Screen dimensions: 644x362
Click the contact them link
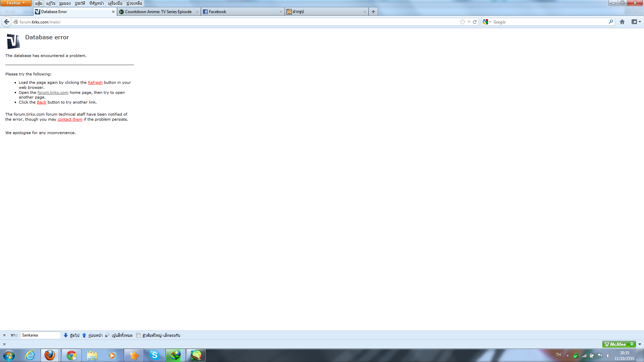tap(70, 119)
